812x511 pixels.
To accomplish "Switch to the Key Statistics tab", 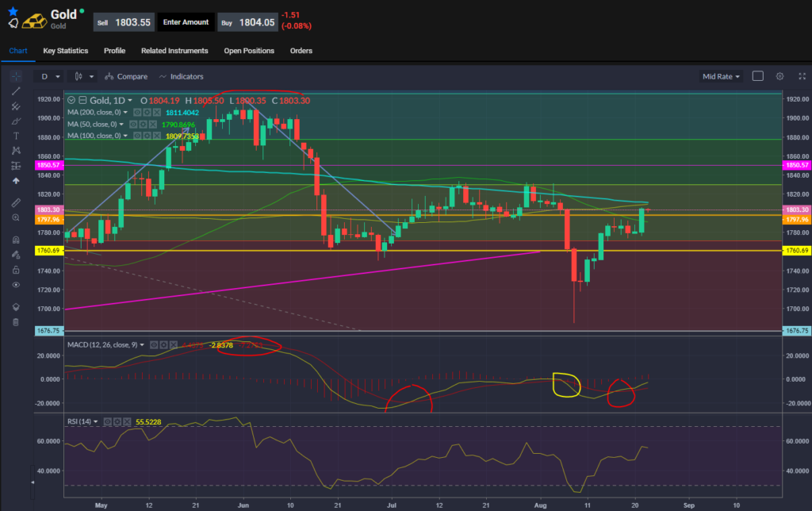I will click(x=65, y=50).
